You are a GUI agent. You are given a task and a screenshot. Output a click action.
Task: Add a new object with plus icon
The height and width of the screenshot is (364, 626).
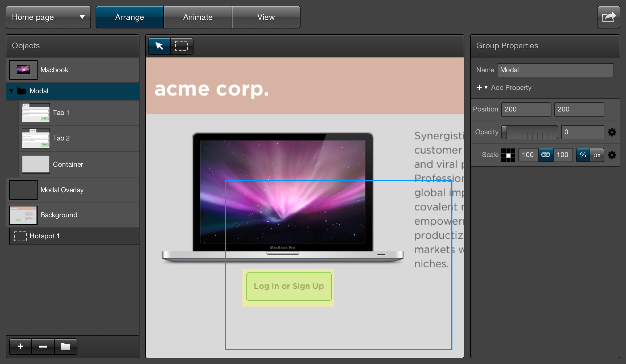coord(20,346)
